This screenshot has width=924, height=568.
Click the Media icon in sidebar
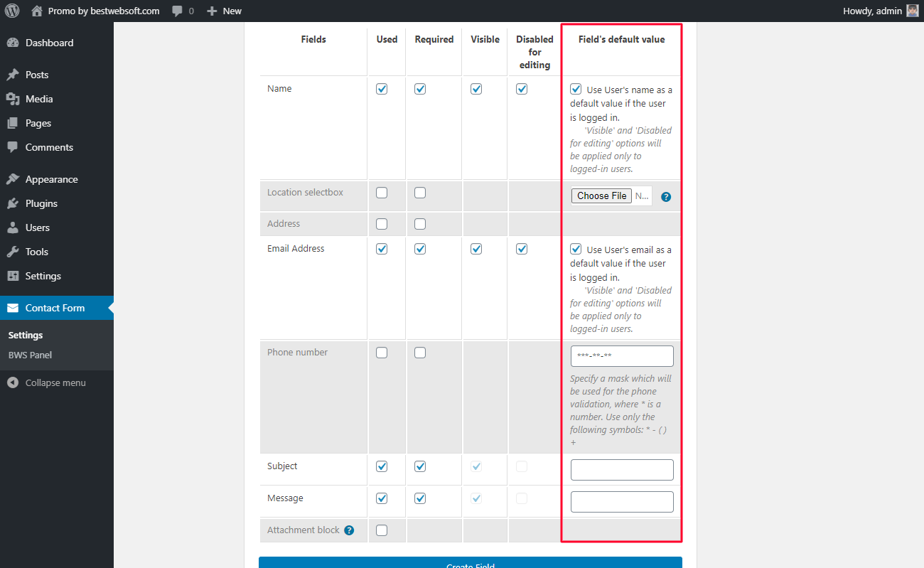13,99
